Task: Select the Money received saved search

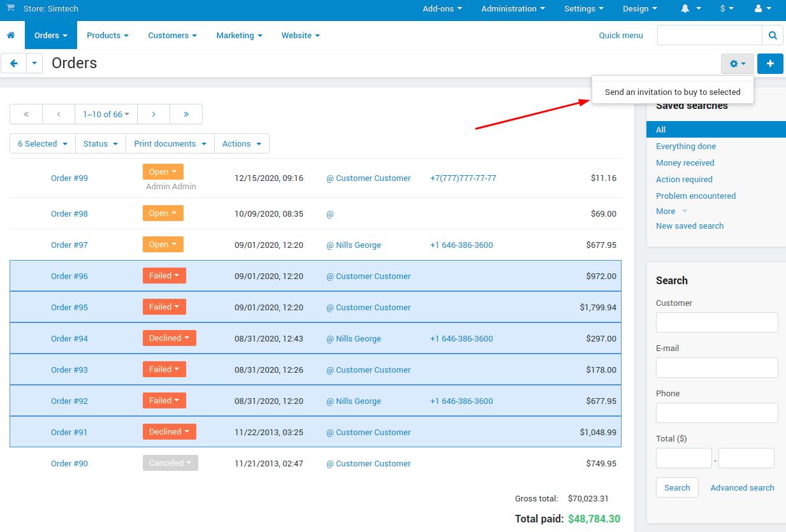Action: tap(685, 163)
